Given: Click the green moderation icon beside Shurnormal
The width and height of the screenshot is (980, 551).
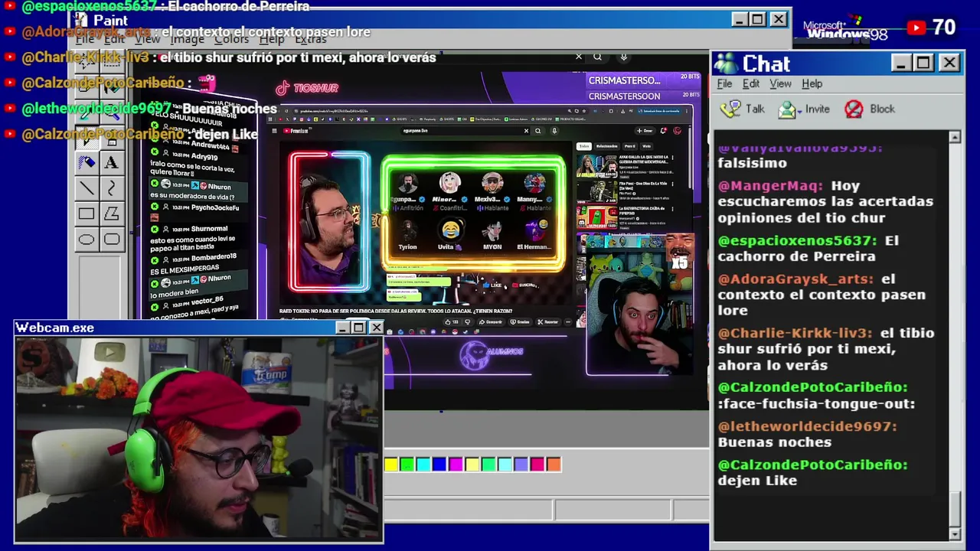Looking at the screenshot, I should [x=155, y=228].
